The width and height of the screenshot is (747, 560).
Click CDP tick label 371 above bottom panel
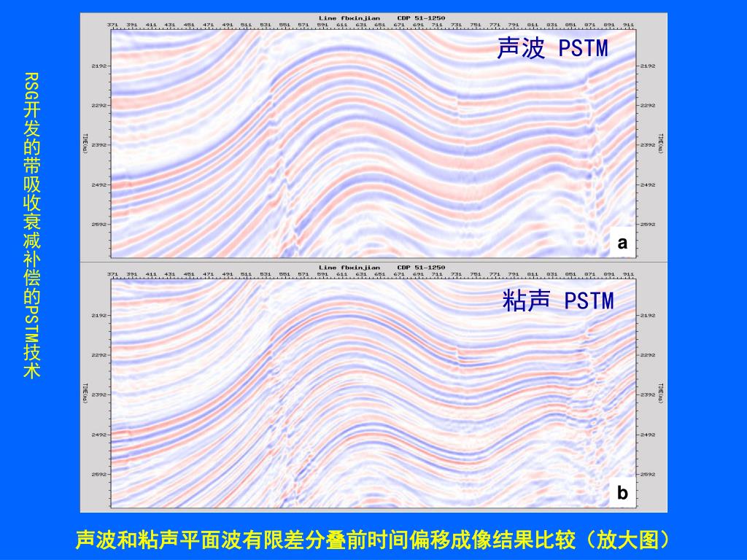[x=112, y=274]
